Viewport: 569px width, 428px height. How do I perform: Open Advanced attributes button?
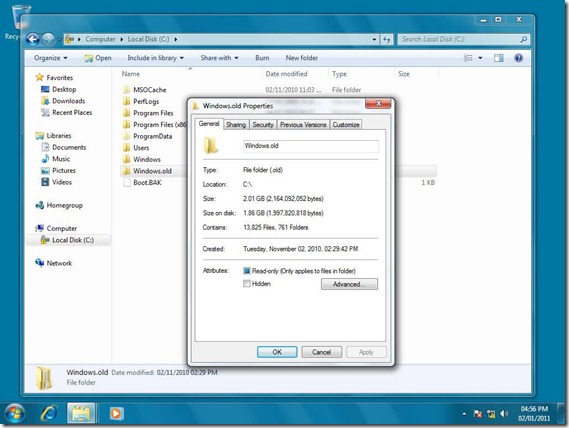pyautogui.click(x=349, y=284)
